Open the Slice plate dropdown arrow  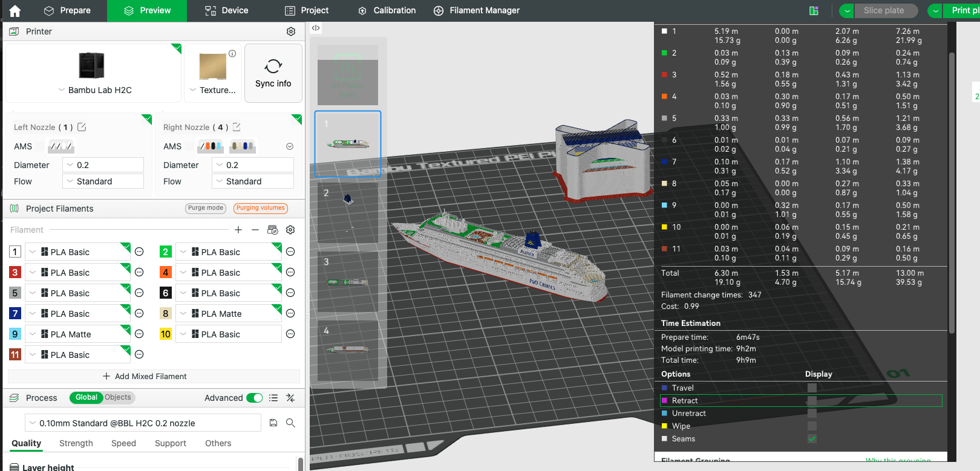[847, 10]
